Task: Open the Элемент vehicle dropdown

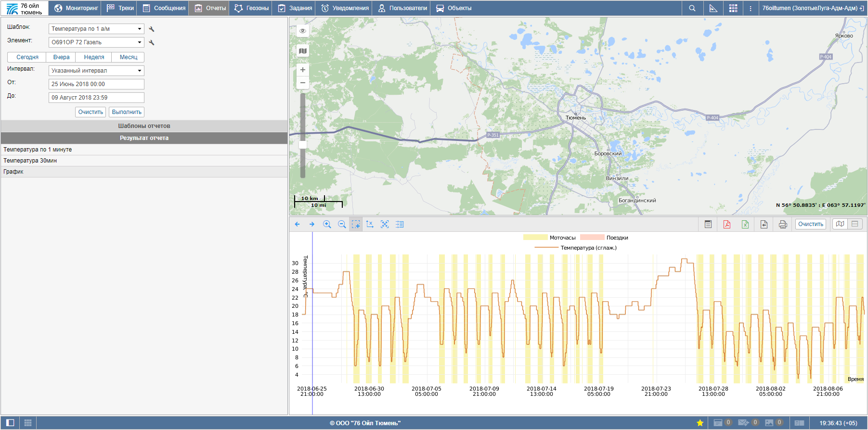Action: [96, 42]
